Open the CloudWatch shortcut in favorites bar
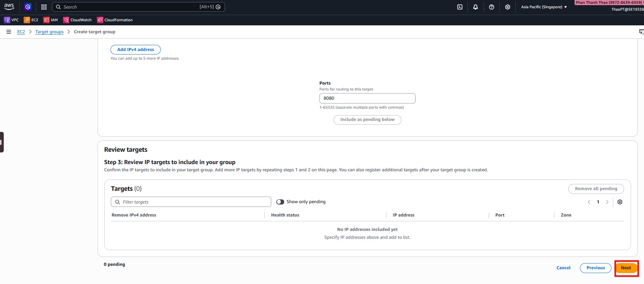Image resolution: width=644 pixels, height=284 pixels. (x=77, y=20)
